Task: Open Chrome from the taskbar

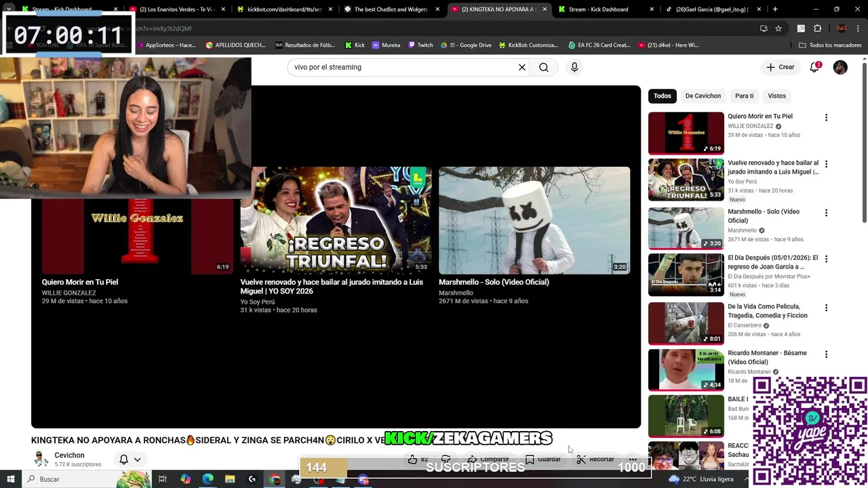Action: 275,479
